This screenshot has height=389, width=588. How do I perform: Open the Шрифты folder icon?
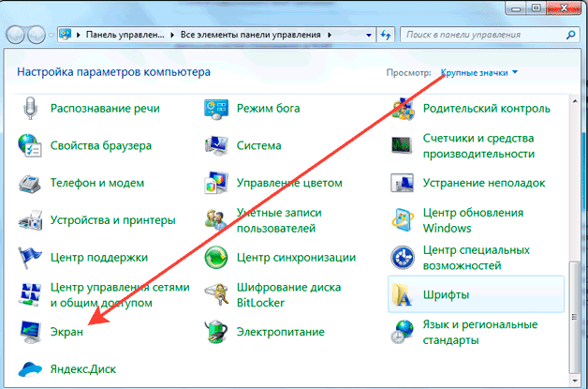coord(403,295)
